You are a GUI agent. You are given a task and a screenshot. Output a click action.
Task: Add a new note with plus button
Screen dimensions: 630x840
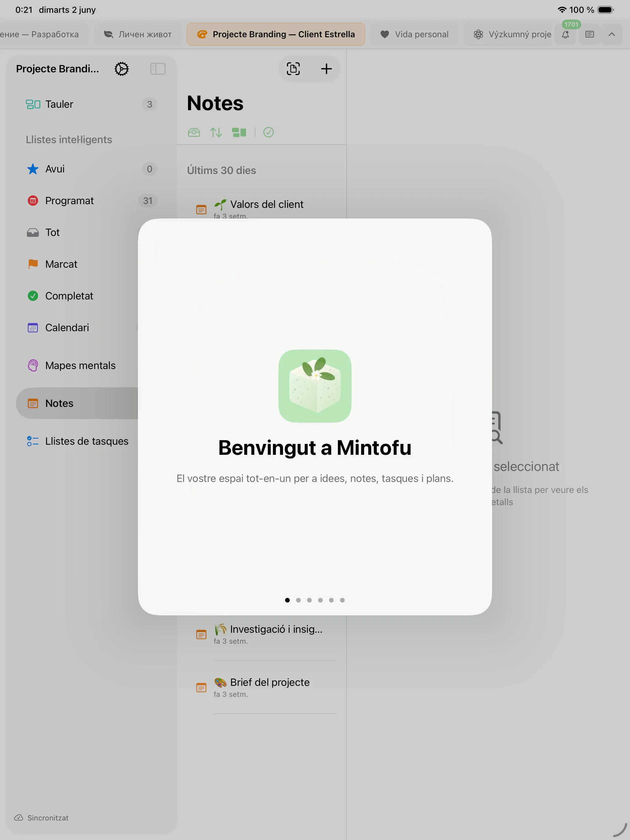[x=326, y=69]
